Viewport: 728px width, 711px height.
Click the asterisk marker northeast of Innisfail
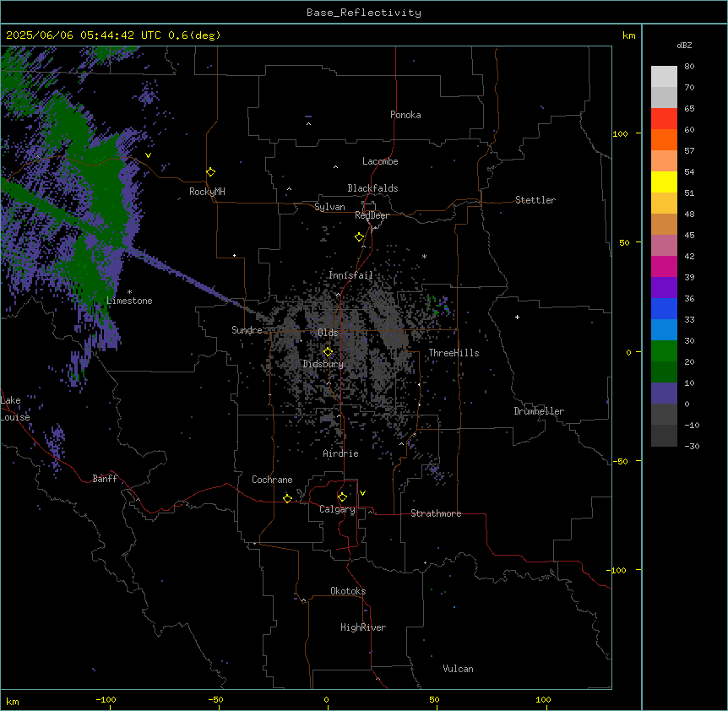click(424, 257)
